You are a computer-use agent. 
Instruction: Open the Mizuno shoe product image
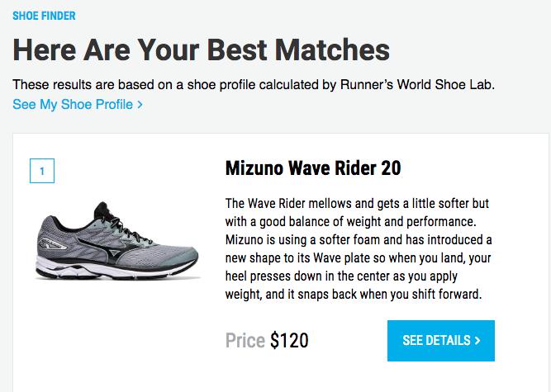click(x=117, y=239)
